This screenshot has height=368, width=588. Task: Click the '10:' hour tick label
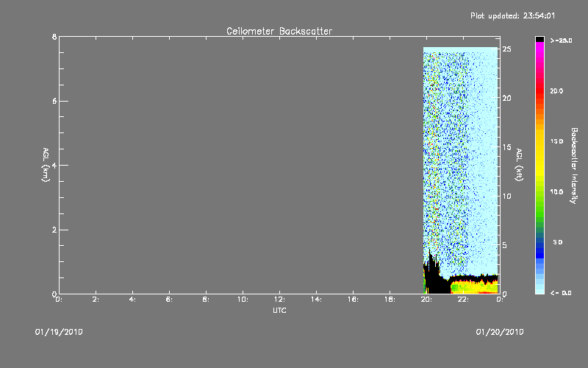243,300
